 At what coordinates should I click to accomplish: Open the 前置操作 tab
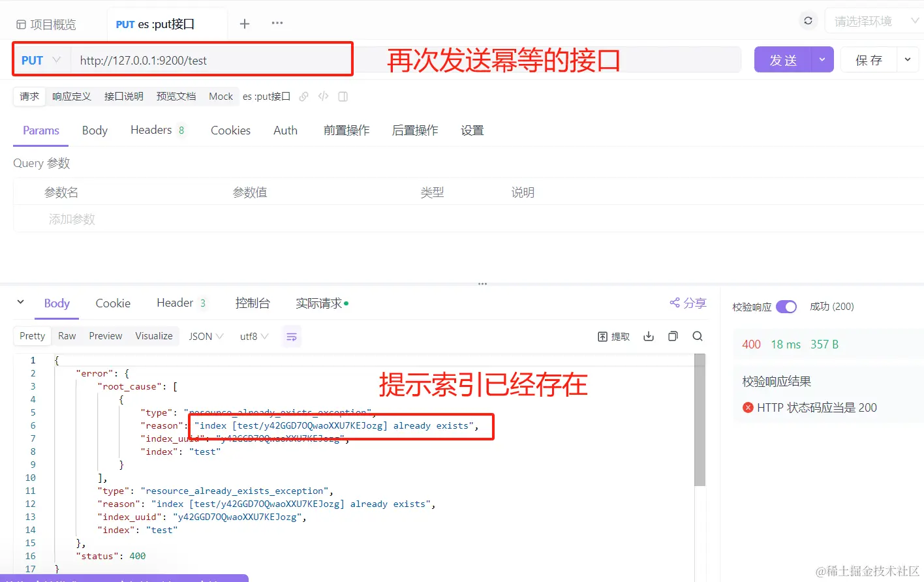pos(346,130)
